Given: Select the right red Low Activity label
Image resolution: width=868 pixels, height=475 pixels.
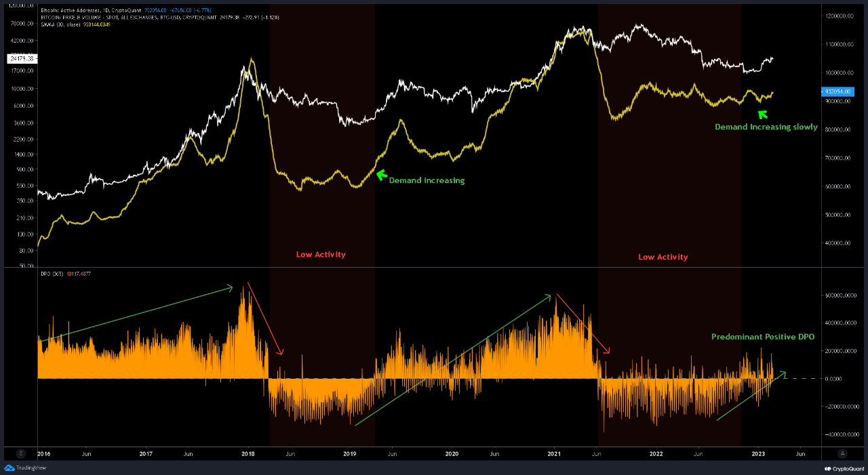Looking at the screenshot, I should click(663, 257).
